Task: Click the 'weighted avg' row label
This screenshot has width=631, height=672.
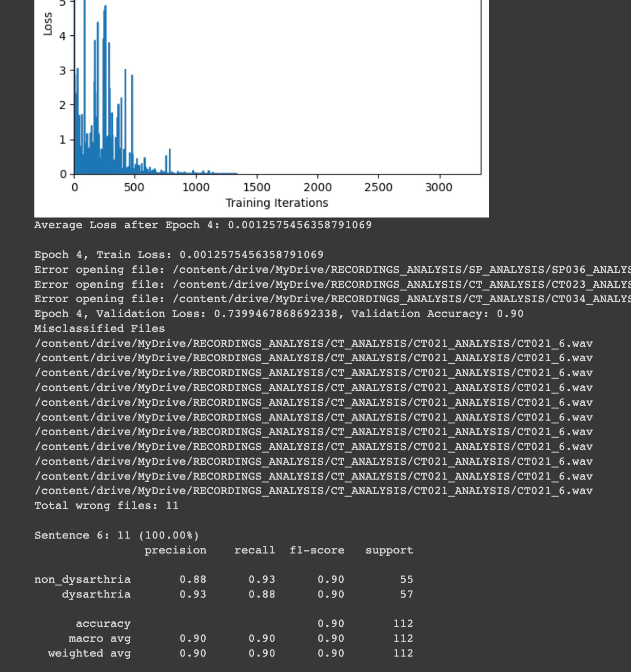Action: click(89, 654)
